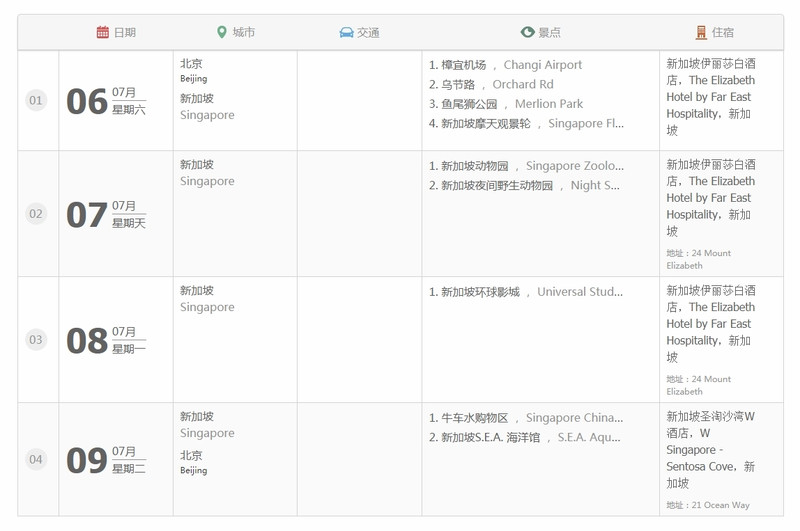Open attraction 樟宜机场 Changi Airport
This screenshot has height=531, width=800.
[505, 65]
